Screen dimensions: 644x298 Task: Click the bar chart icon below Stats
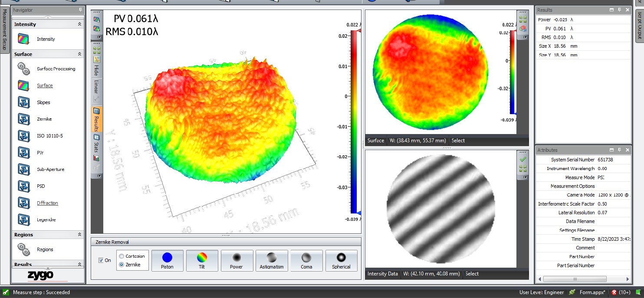tap(97, 158)
